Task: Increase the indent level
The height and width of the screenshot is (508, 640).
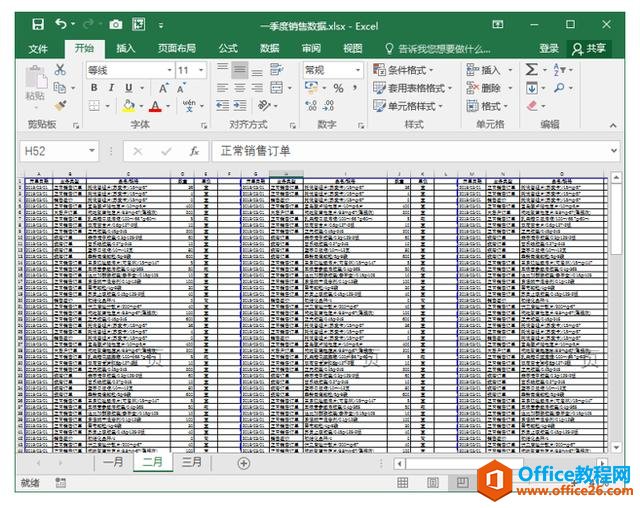Action: pyautogui.click(x=240, y=106)
